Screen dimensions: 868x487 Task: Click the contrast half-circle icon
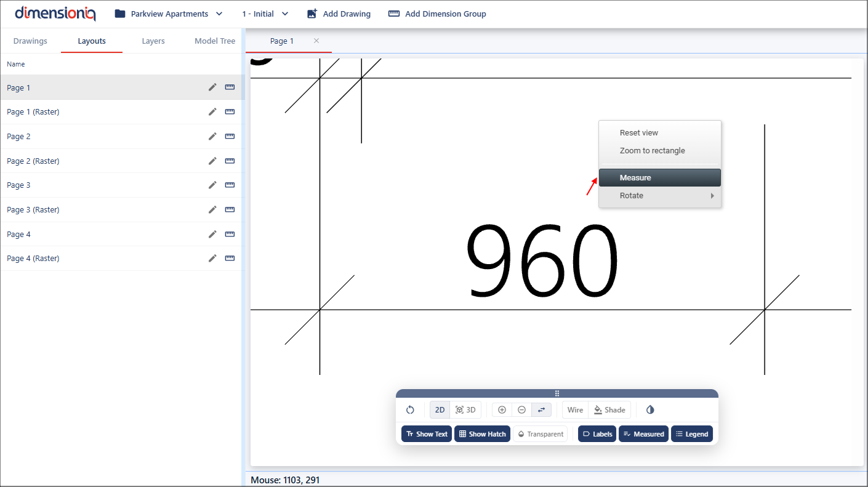click(650, 410)
